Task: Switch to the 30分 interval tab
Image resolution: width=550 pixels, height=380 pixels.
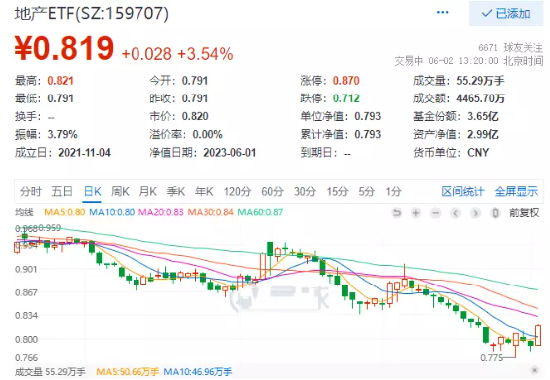Action: (305, 192)
